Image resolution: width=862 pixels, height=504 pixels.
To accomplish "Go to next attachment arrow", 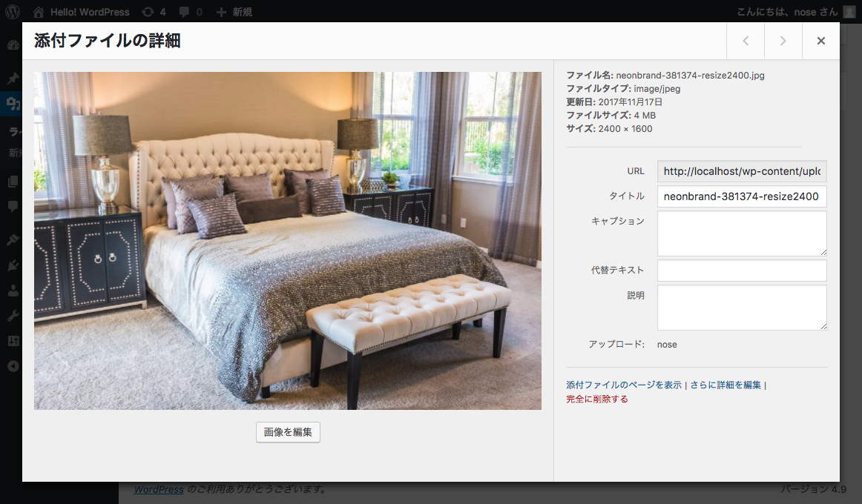I will 783,41.
